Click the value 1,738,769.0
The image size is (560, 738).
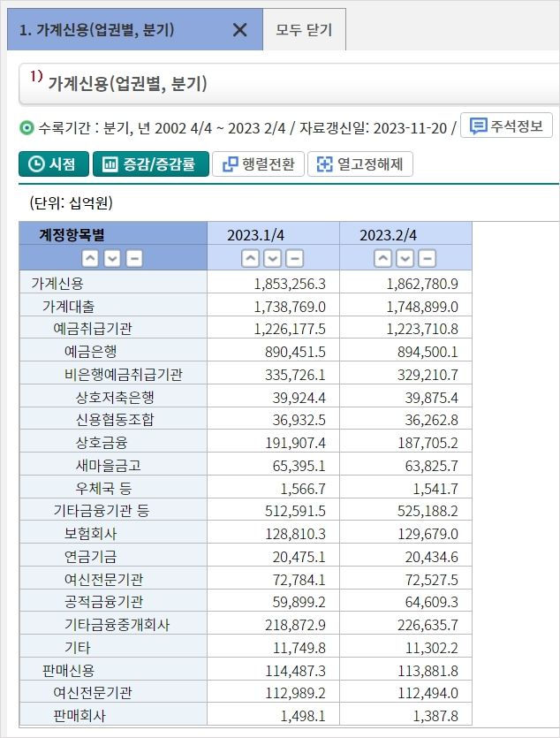pos(290,307)
